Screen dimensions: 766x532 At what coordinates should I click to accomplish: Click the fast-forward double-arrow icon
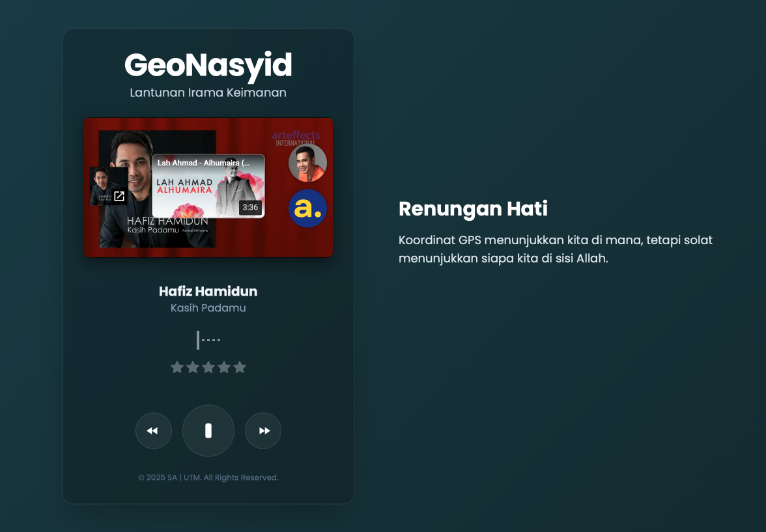[x=263, y=430]
